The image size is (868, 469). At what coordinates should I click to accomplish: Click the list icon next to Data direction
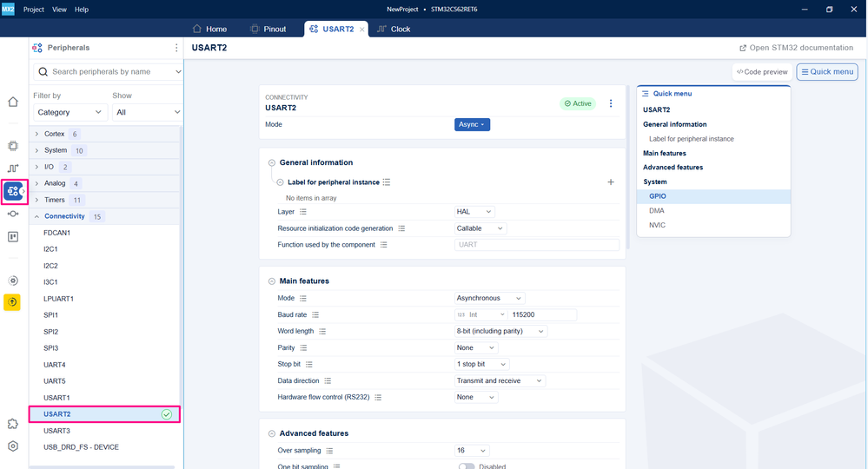coord(328,381)
